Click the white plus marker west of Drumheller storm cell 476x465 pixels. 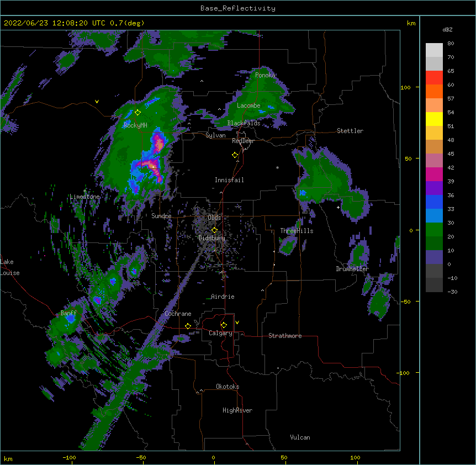tap(338, 207)
